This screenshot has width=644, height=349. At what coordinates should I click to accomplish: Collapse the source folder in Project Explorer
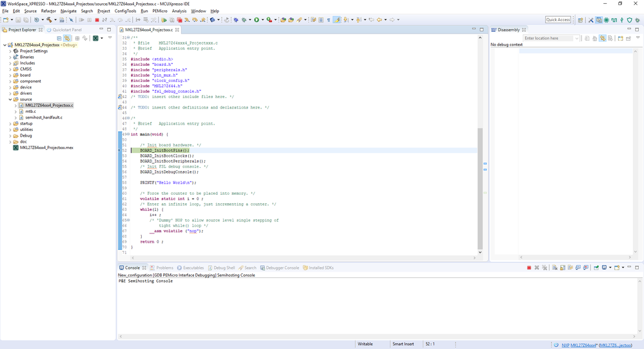point(10,99)
